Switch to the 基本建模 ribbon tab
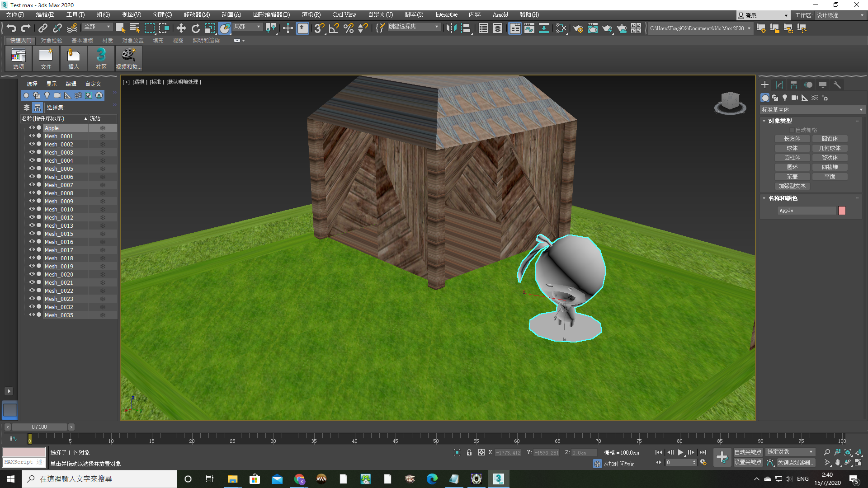 click(82, 41)
